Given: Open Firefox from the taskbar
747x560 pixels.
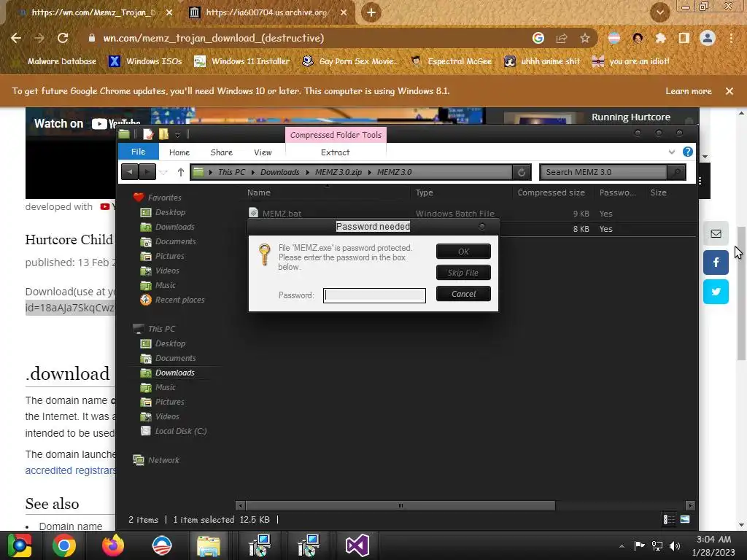Looking at the screenshot, I should pyautogui.click(x=113, y=545).
